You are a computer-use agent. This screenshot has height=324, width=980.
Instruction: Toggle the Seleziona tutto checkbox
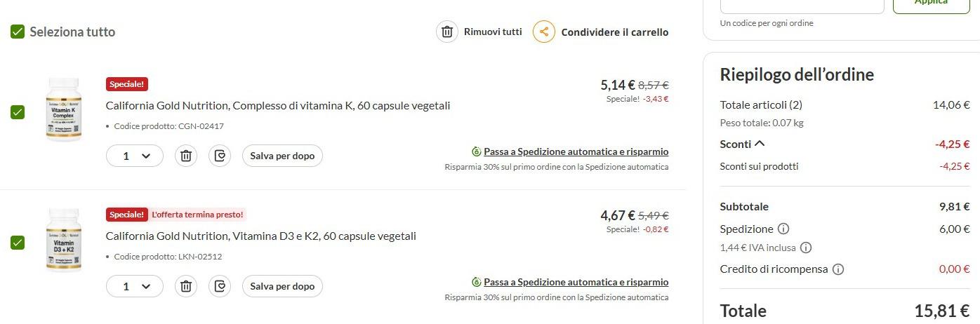[18, 32]
